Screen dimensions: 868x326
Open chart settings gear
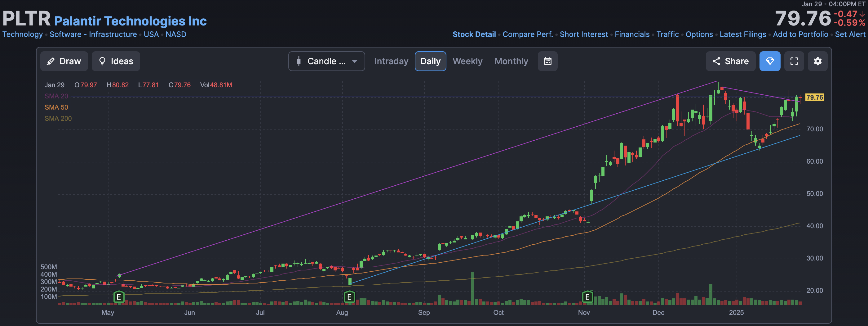coord(817,61)
